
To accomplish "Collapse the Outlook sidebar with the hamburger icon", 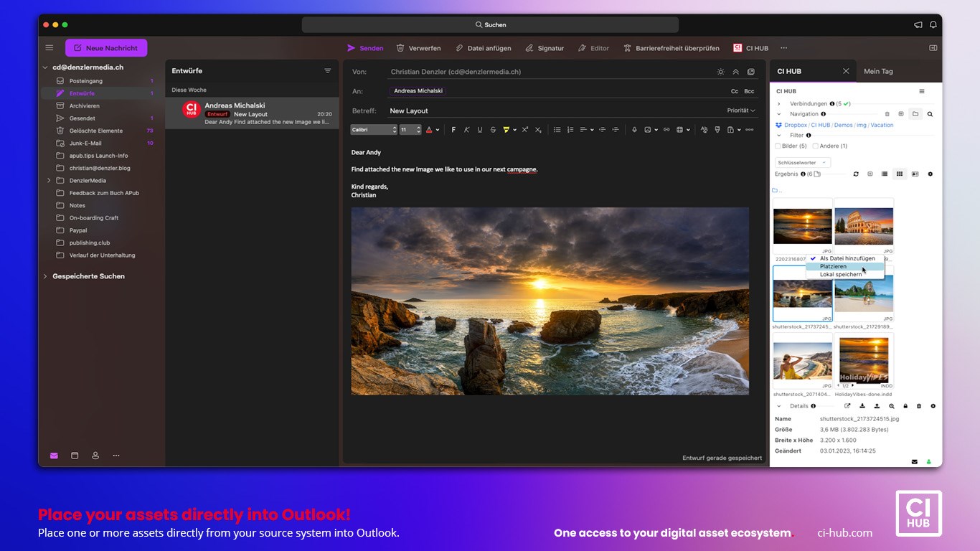I will tap(50, 48).
